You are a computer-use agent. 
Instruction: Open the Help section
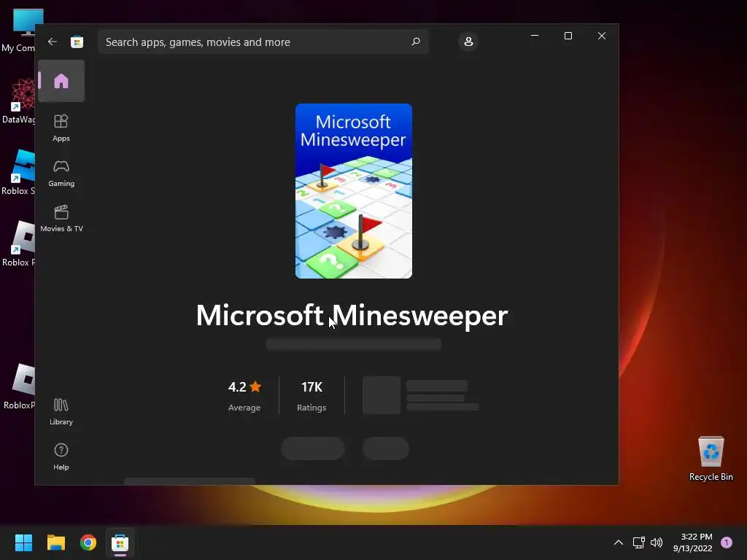point(61,456)
